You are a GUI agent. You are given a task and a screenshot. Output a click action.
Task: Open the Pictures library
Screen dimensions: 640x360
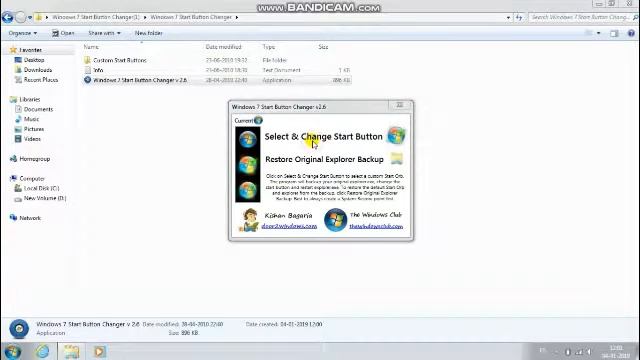(x=34, y=129)
